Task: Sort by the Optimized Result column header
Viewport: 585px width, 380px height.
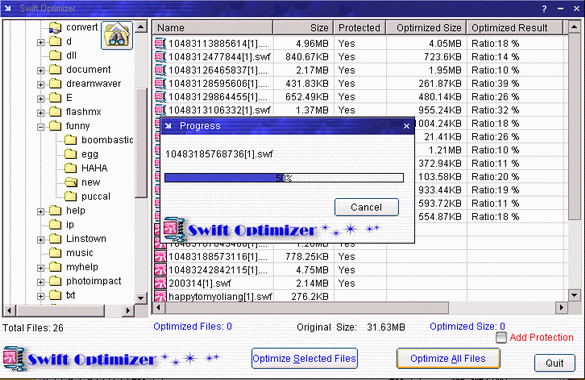Action: 515,28
